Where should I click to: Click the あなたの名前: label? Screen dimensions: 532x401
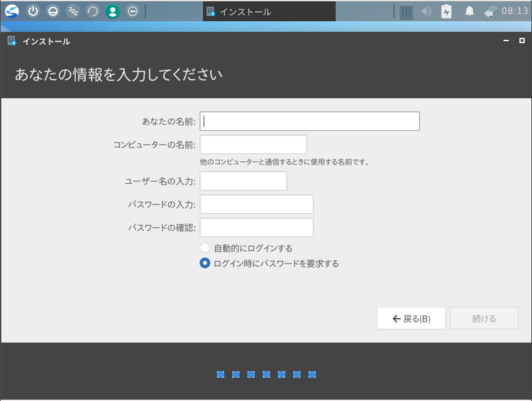click(x=168, y=121)
